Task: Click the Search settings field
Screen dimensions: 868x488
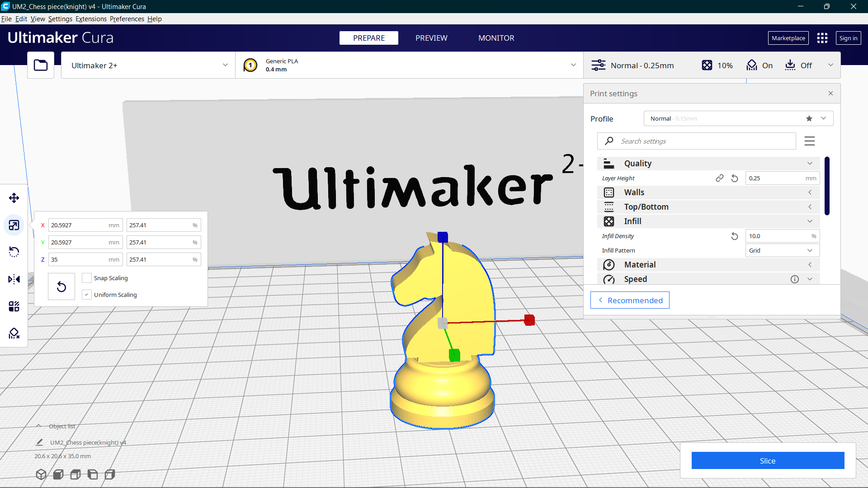Action: point(697,141)
